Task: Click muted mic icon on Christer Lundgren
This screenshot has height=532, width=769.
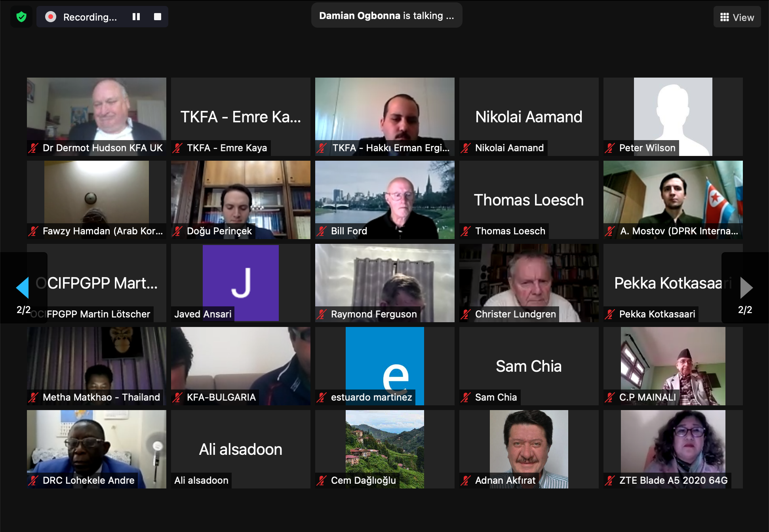Action: pyautogui.click(x=466, y=314)
